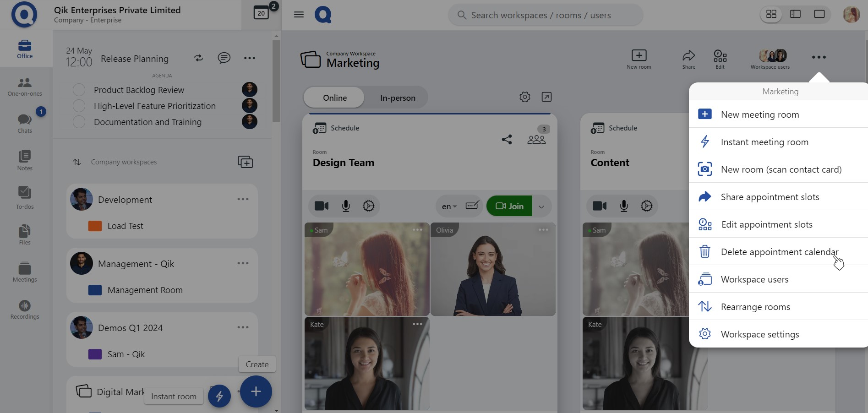The width and height of the screenshot is (868, 413).
Task: Click the orange Load Test room swatch
Action: 95,226
